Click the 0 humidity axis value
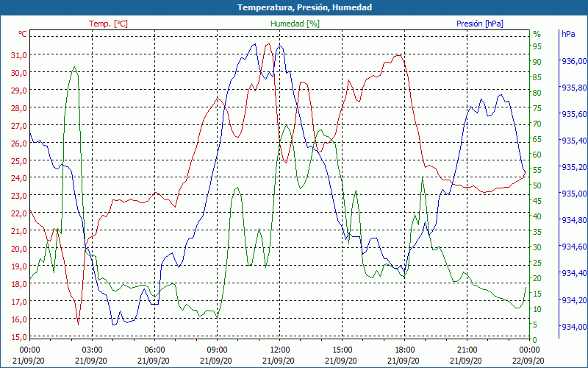 [x=535, y=340]
